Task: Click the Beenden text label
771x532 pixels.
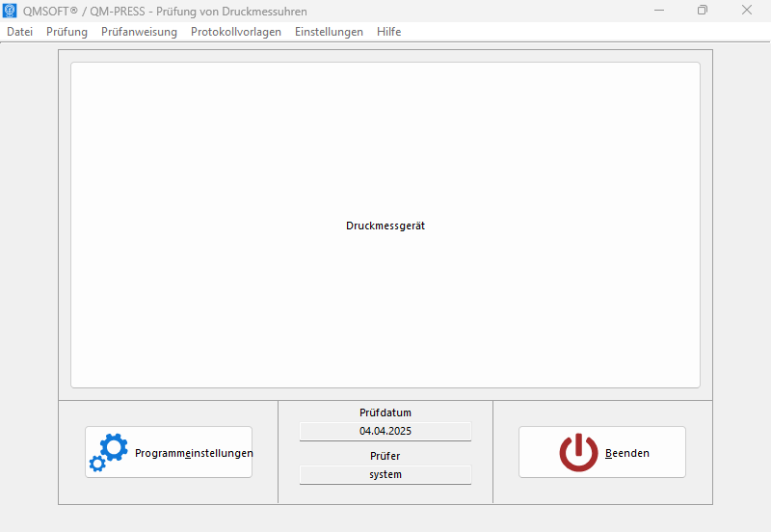Action: [x=627, y=453]
